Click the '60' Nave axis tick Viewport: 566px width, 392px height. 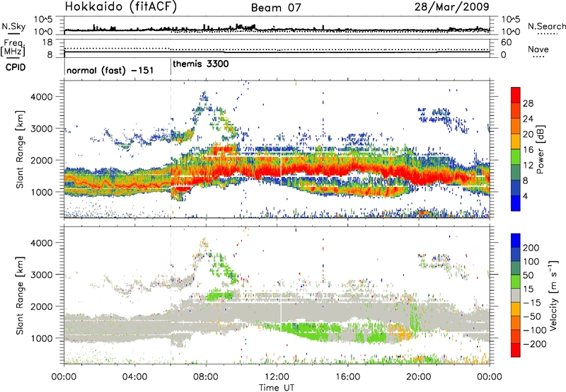(x=506, y=42)
